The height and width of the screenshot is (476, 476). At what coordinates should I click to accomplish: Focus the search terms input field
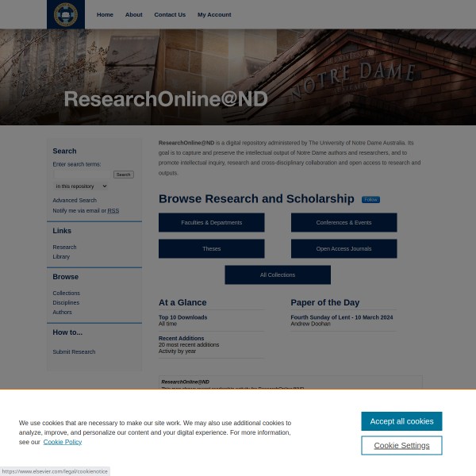click(x=83, y=175)
